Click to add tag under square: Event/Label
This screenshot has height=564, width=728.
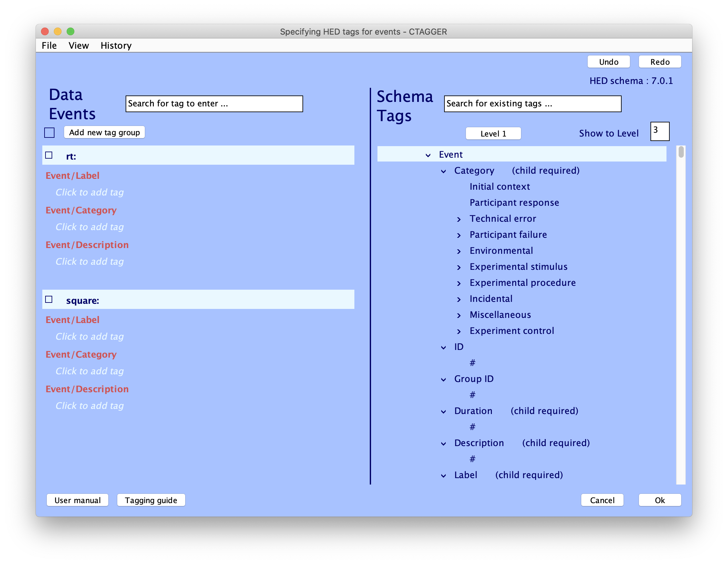tap(90, 337)
